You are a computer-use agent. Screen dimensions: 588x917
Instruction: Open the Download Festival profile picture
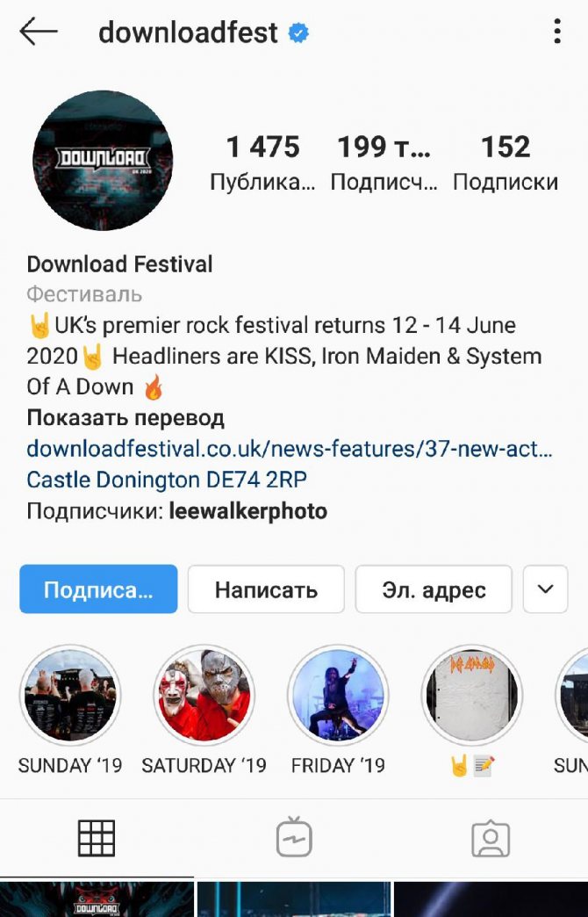pyautogui.click(x=103, y=160)
